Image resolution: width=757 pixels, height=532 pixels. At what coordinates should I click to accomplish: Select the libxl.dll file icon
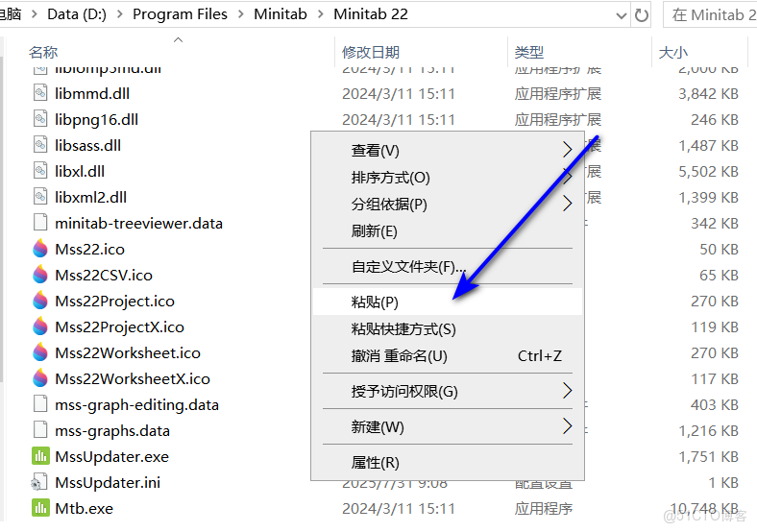point(40,171)
